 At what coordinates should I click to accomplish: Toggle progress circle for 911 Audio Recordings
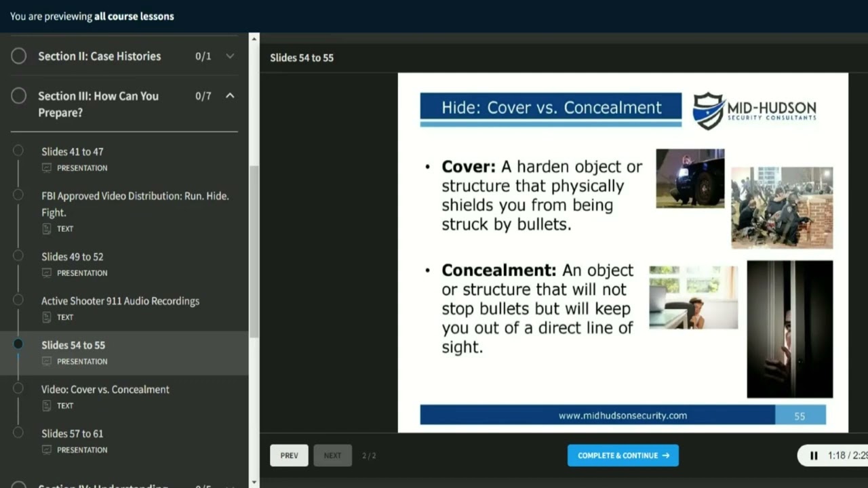(x=18, y=300)
